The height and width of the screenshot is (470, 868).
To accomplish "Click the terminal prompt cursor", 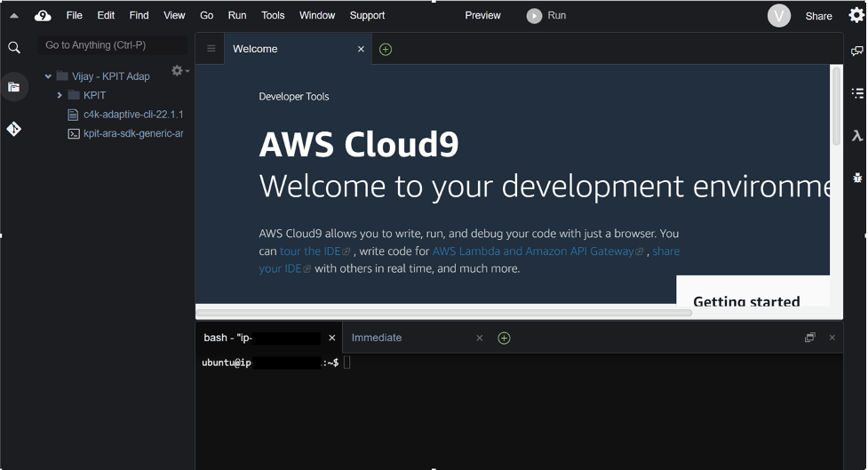I will tap(347, 362).
